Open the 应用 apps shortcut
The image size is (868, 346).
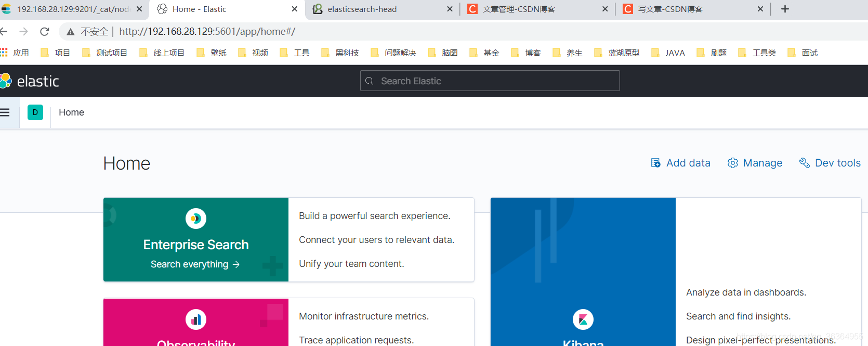point(15,53)
